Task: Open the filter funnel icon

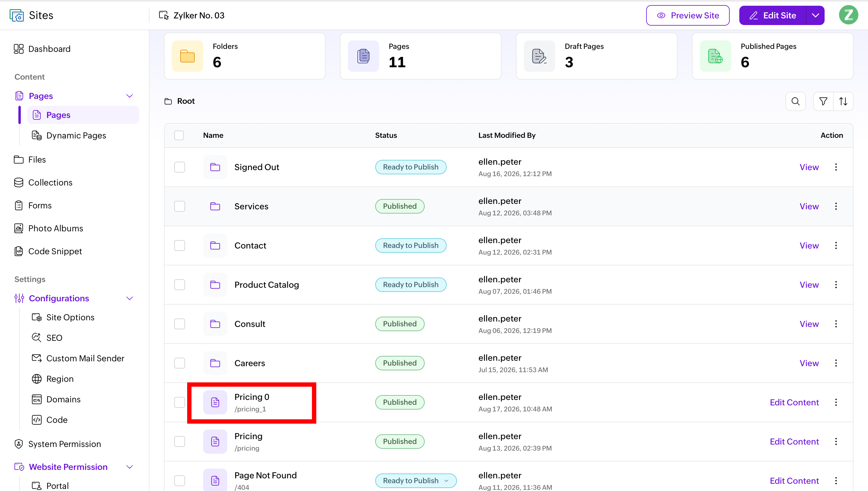Action: [823, 101]
